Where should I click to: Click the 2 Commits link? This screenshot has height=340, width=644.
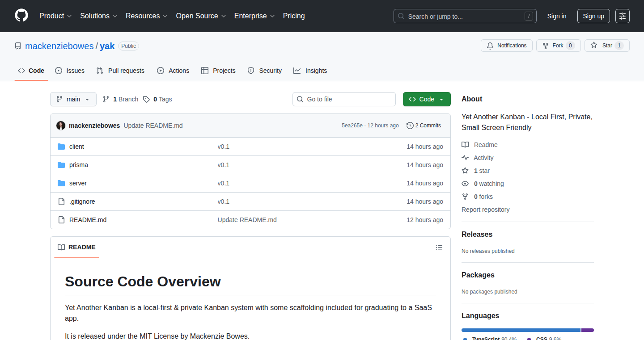click(424, 126)
